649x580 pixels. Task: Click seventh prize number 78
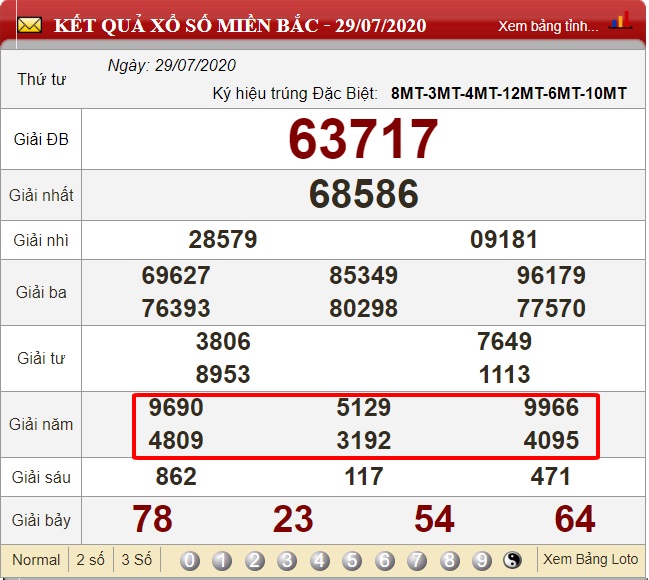(152, 519)
